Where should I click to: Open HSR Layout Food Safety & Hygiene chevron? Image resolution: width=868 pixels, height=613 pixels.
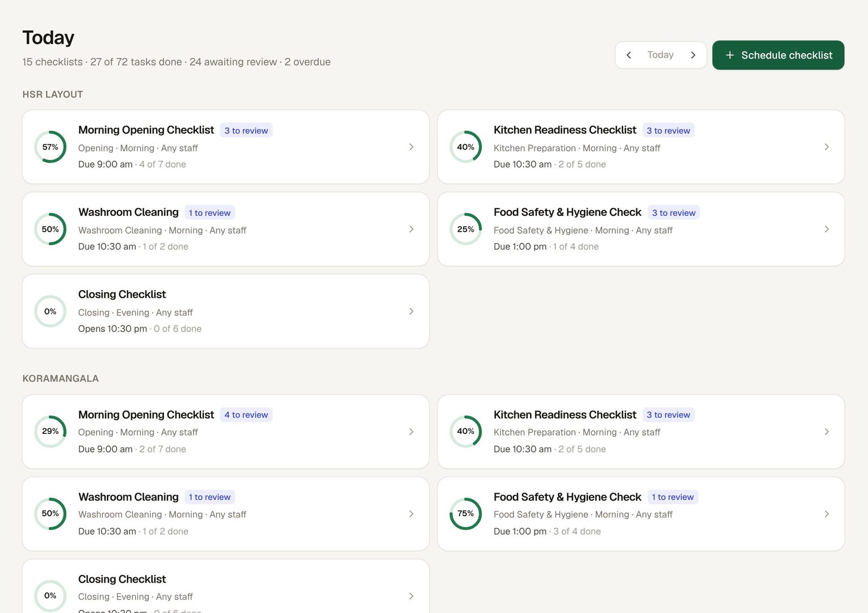(826, 229)
